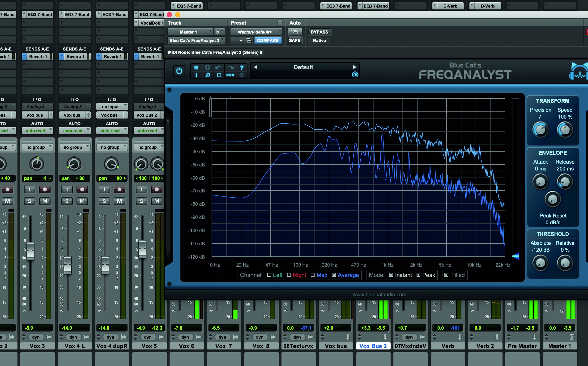Mute the Vox 4 dupR track
This screenshot has height=366, width=588.
(x=119, y=201)
